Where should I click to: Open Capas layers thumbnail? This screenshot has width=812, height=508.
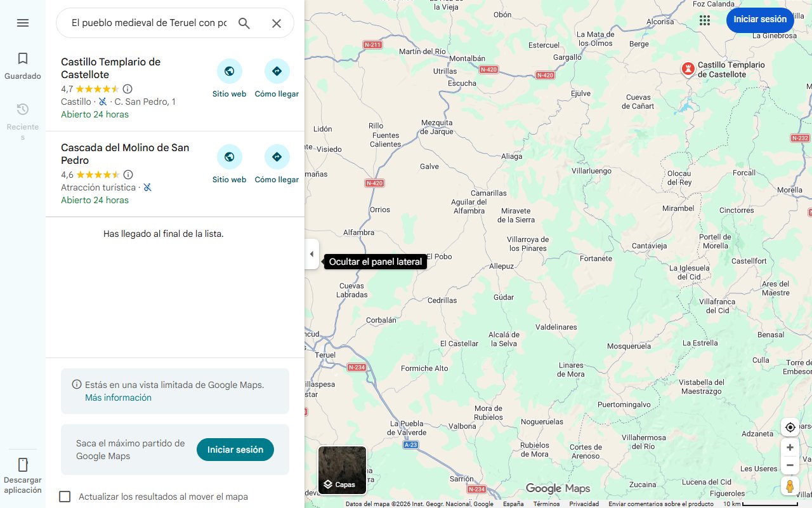(x=342, y=470)
